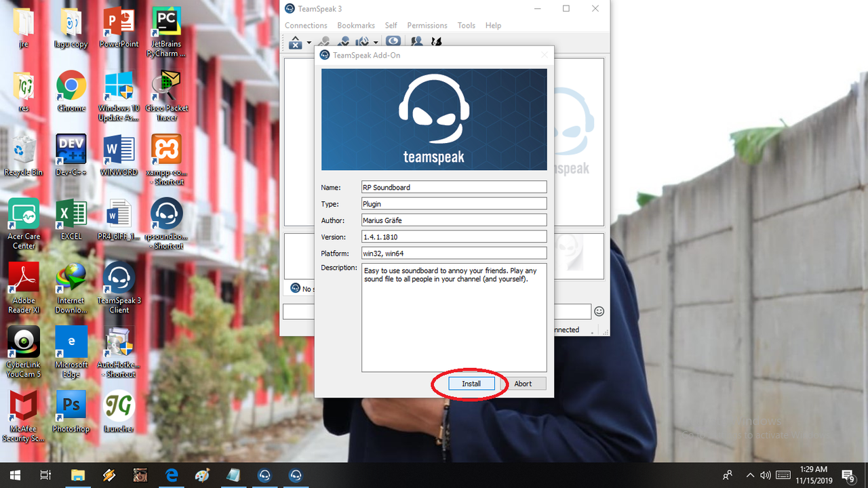Open CyberLink YouCam 5 shortcut

24,352
